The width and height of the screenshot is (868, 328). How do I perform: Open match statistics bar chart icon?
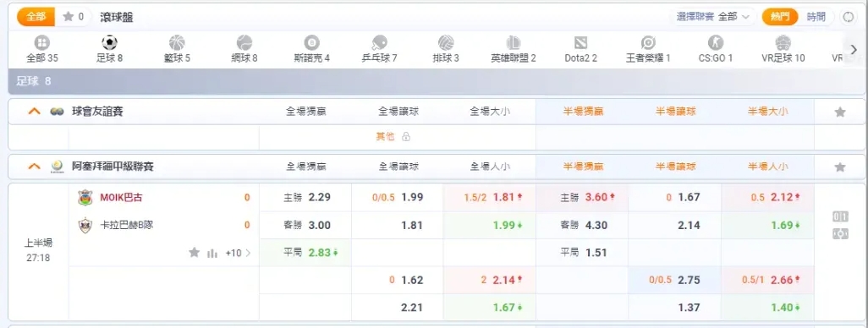click(212, 254)
